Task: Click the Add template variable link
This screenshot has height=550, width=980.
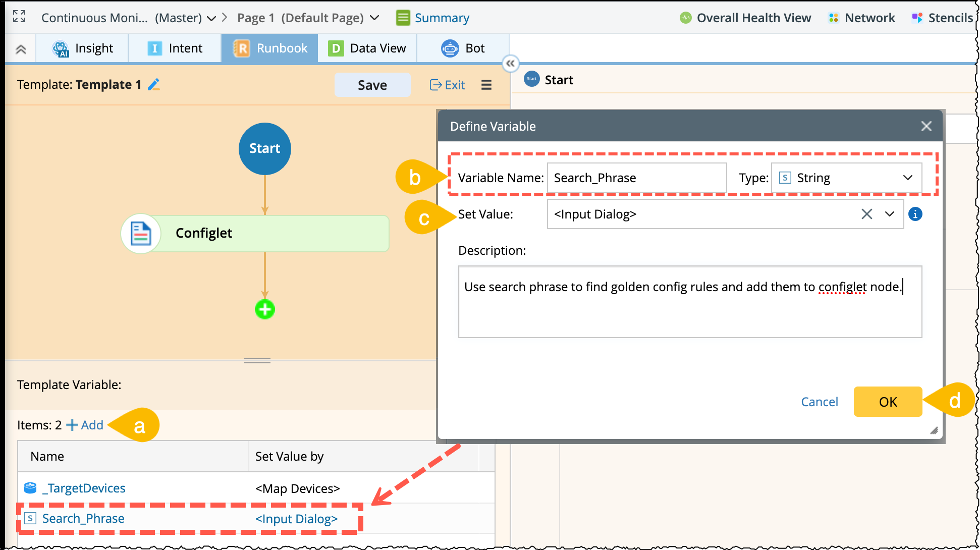Action: point(85,425)
